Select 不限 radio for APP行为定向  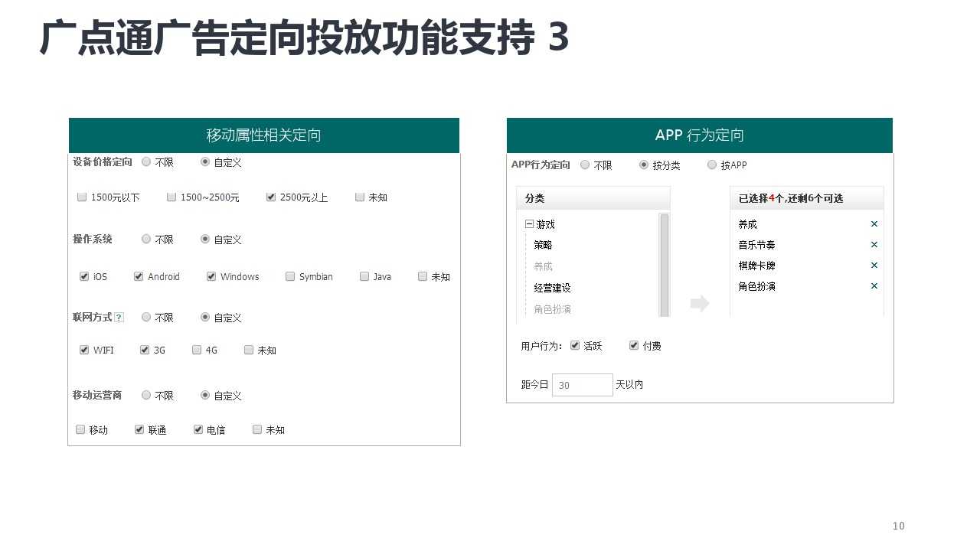(585, 165)
